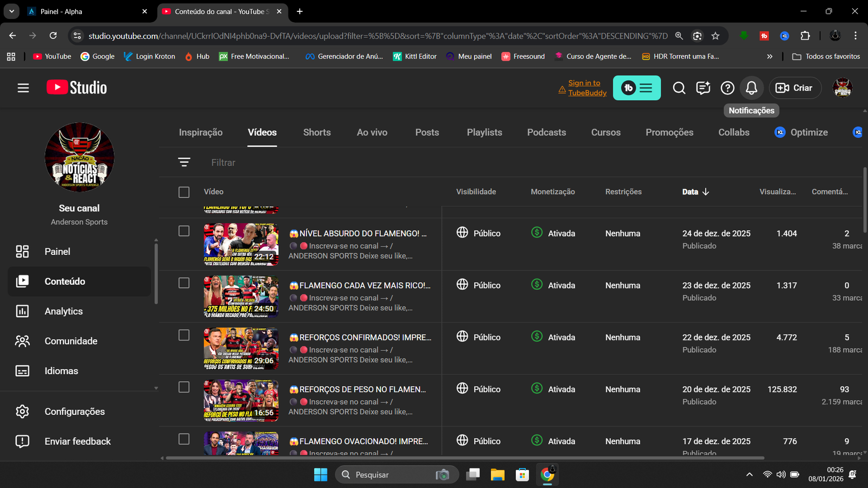Check the REFORÇOS CONFIRMADOS video checkbox

point(184,335)
